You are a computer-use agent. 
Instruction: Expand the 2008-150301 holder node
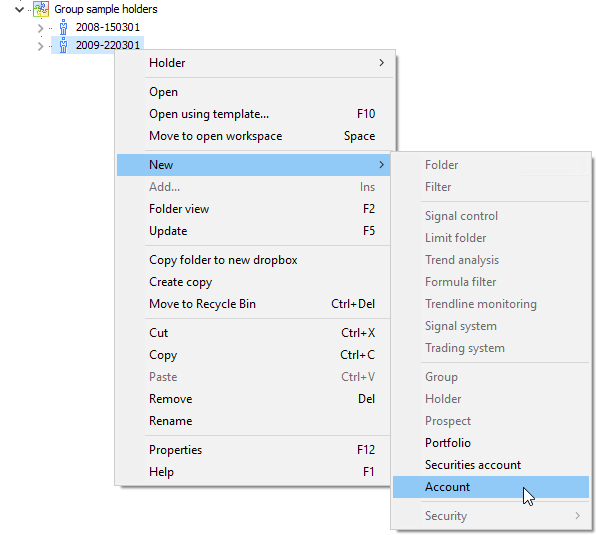[x=41, y=28]
